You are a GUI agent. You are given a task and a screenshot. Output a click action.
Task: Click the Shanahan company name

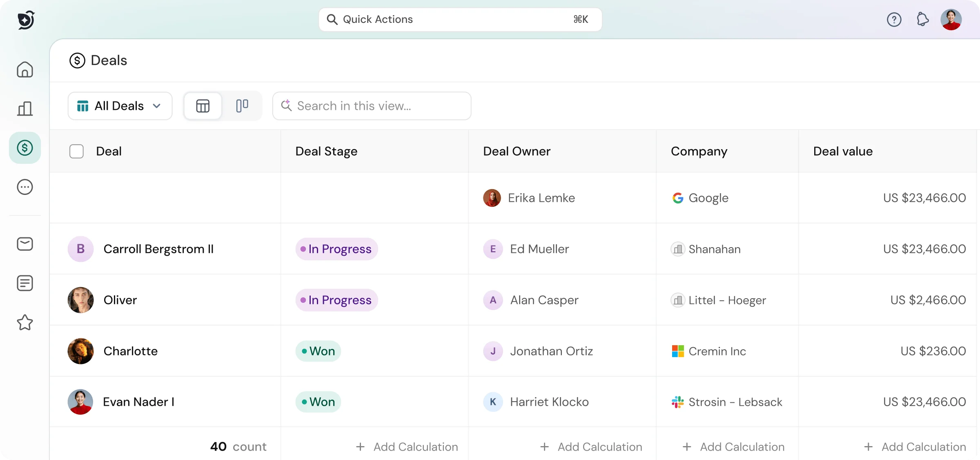[x=715, y=249]
